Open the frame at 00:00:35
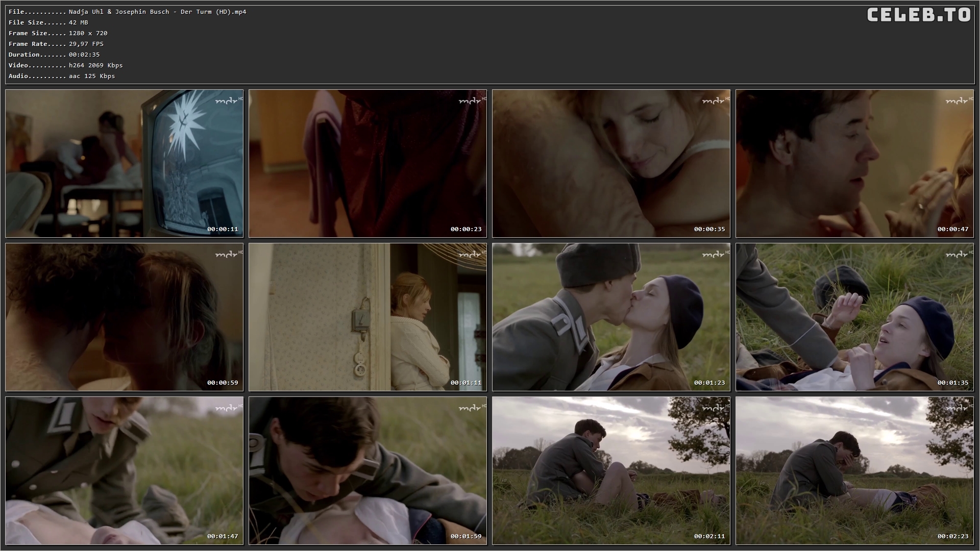 pyautogui.click(x=611, y=163)
